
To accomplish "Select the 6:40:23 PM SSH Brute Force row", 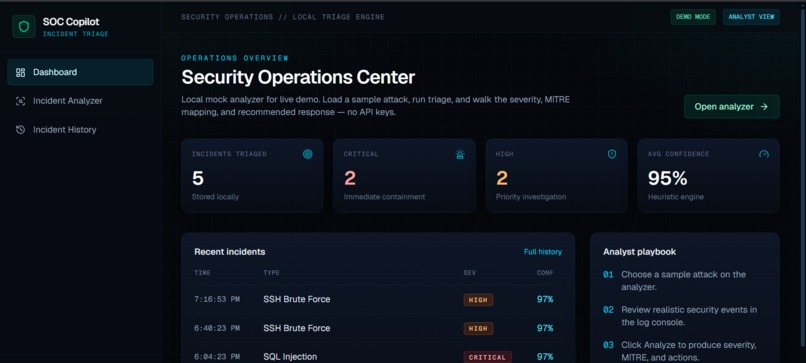I will pos(378,328).
